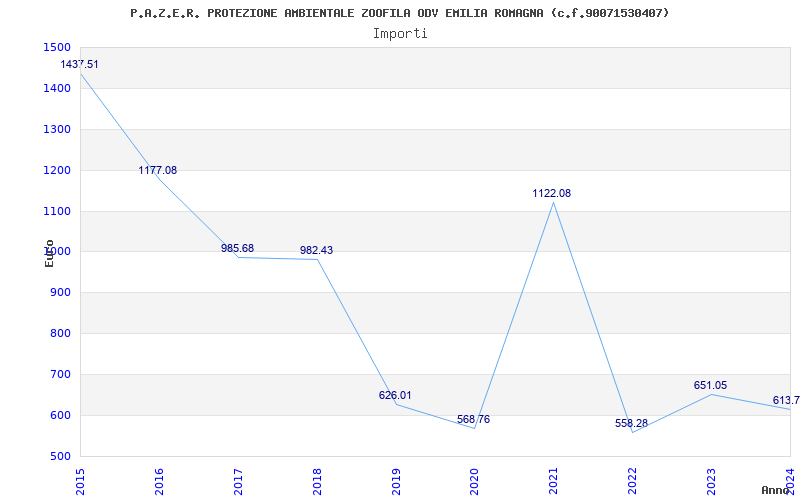Screen dimensions: 800x500
Task: Click the 1300 y-axis tick label
Action: tap(57, 129)
